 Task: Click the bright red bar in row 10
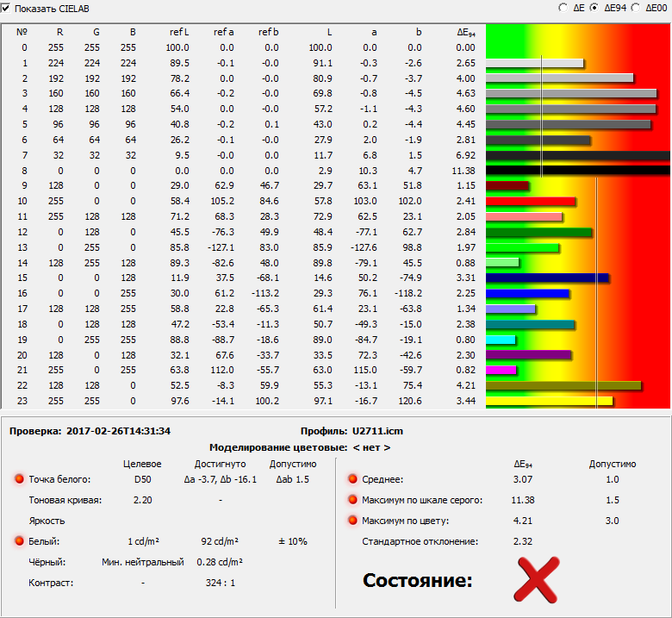[x=530, y=201]
